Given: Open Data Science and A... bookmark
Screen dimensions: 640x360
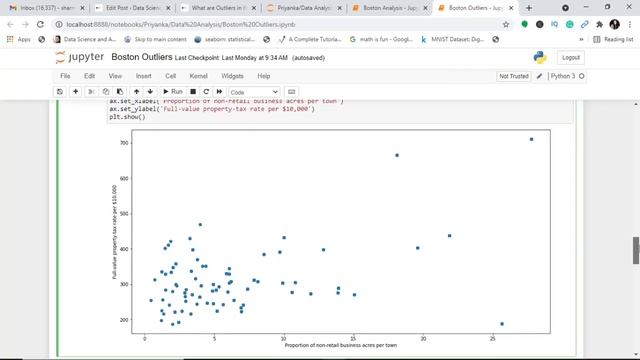Looking at the screenshot, I should tap(84, 40).
